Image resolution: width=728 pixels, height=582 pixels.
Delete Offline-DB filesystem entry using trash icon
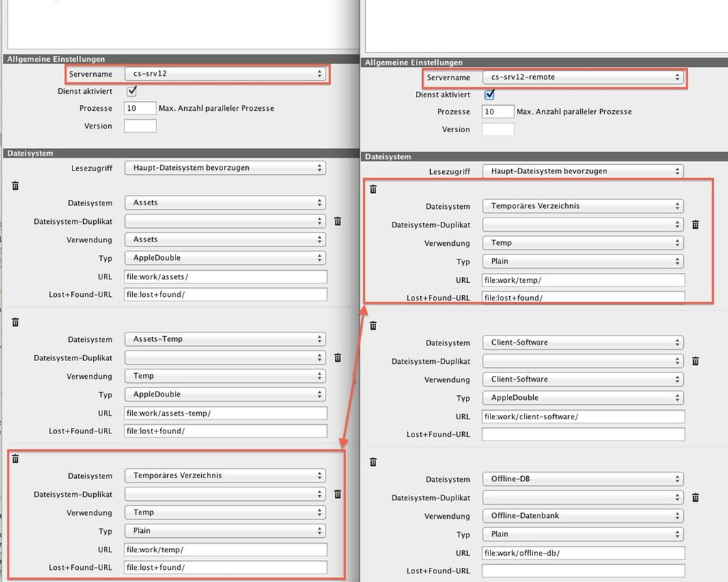pos(373,462)
